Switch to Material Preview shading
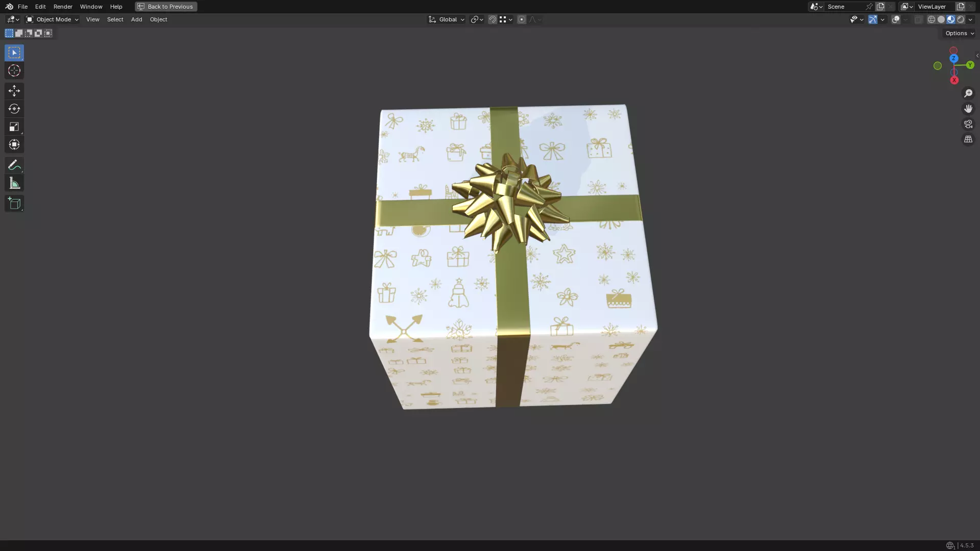 pyautogui.click(x=951, y=19)
